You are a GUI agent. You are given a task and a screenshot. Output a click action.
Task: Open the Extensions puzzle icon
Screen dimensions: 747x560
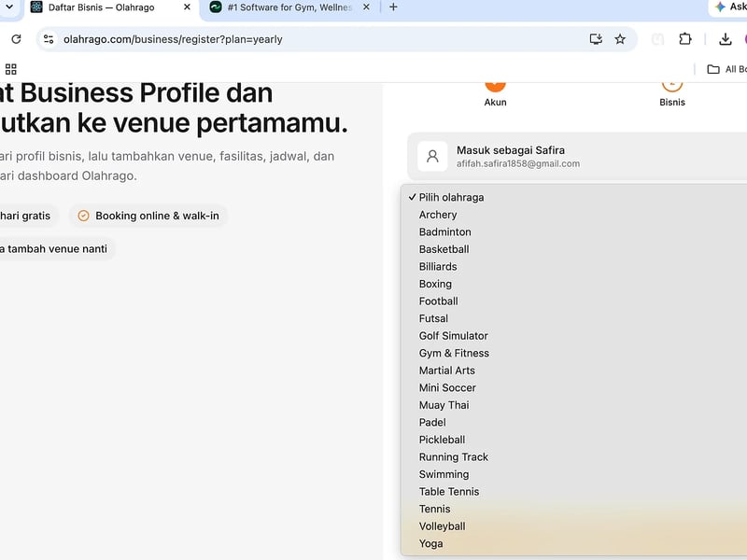click(685, 39)
